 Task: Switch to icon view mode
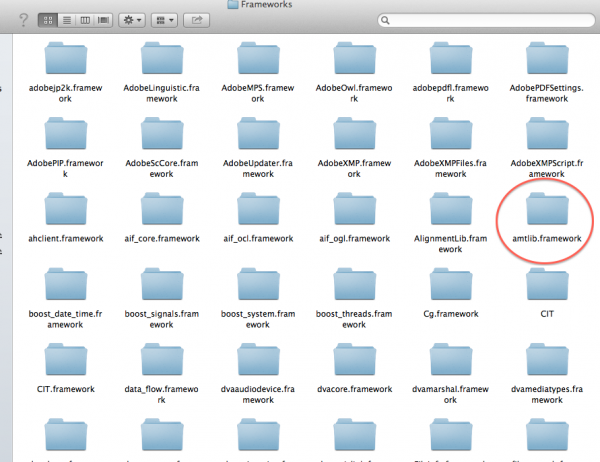pos(48,20)
